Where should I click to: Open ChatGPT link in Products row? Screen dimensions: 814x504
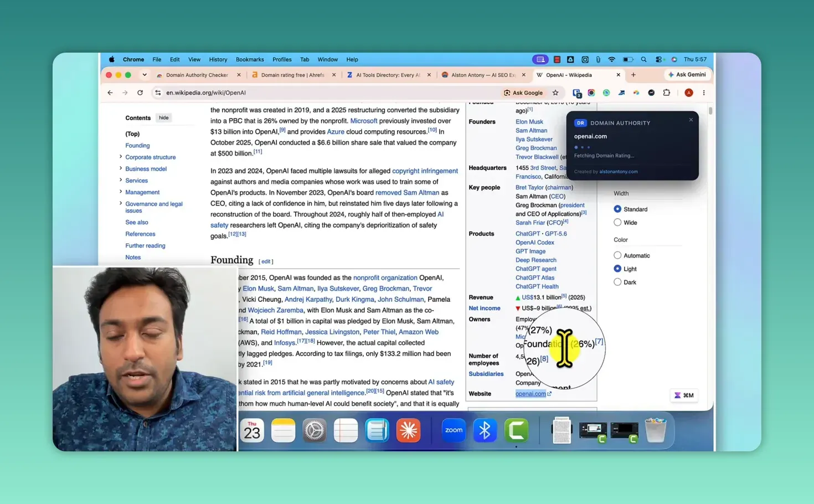pos(528,234)
